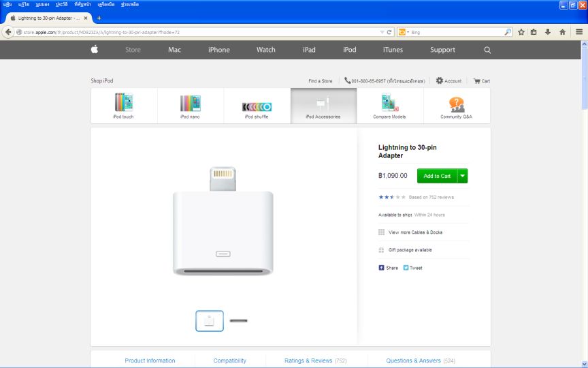Open the Compare Models category icon
588x368 pixels.
click(x=390, y=102)
